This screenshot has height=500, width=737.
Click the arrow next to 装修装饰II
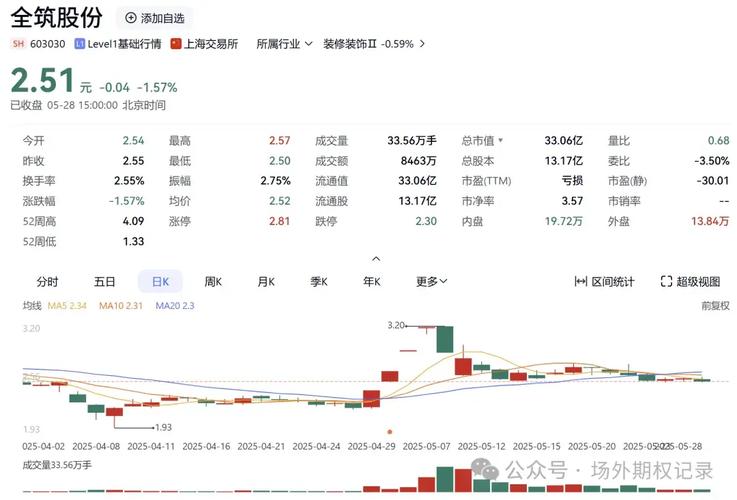pyautogui.click(x=422, y=44)
